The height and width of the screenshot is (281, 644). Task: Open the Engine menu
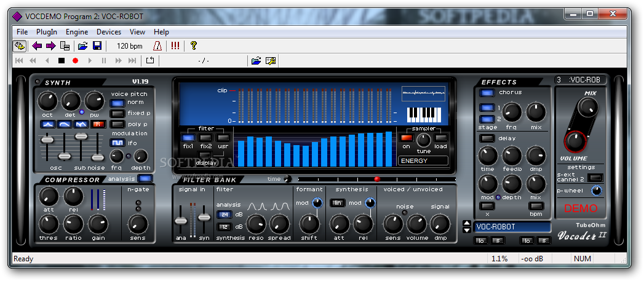coord(77,31)
